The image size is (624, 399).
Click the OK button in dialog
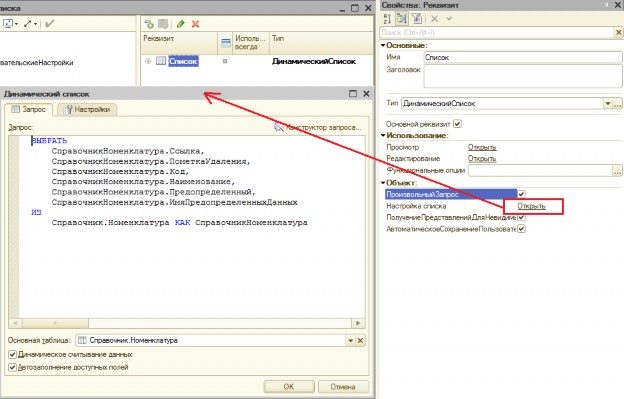(289, 387)
